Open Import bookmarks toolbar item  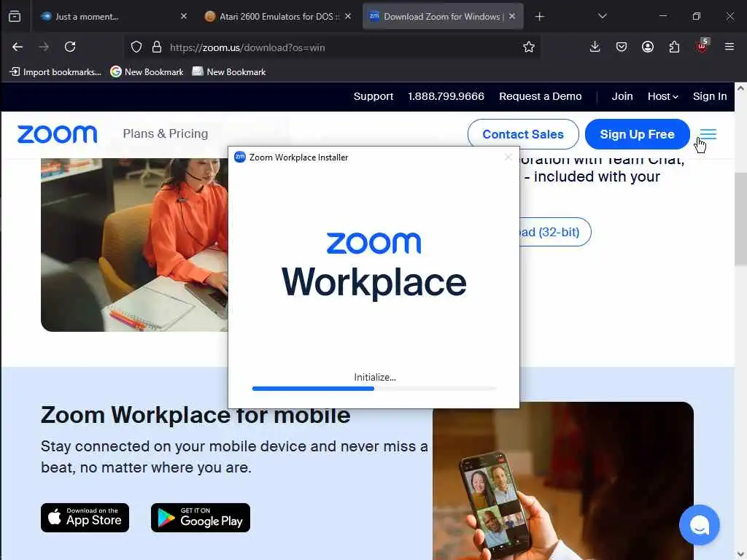click(x=55, y=72)
